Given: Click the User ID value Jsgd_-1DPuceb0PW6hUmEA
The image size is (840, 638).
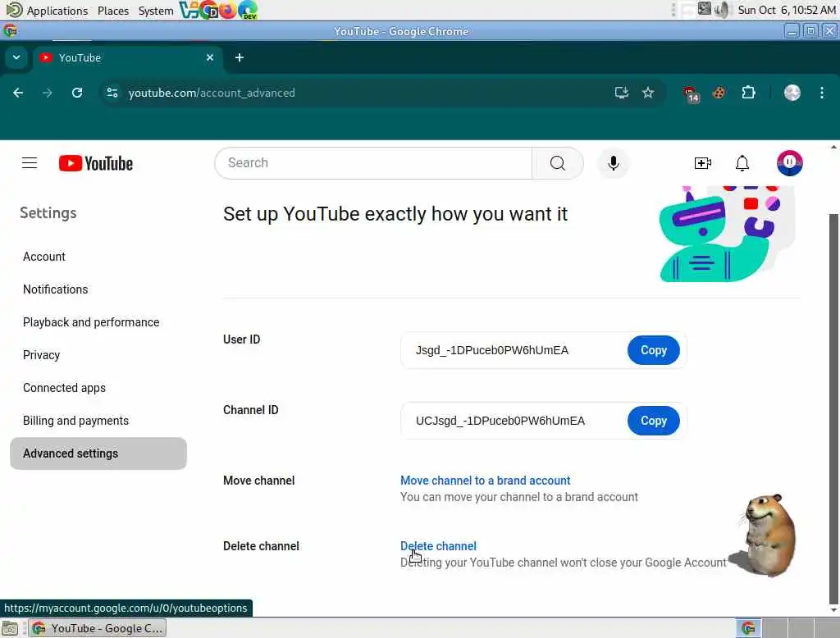Looking at the screenshot, I should tap(492, 350).
